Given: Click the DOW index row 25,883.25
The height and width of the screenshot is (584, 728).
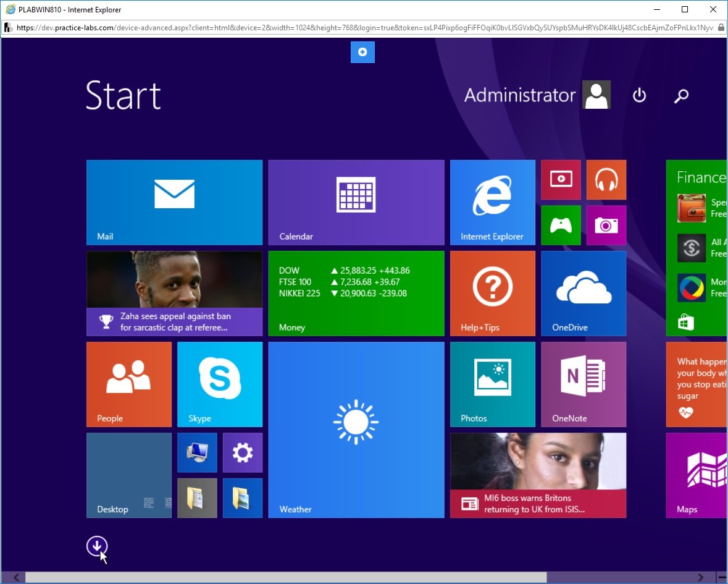Looking at the screenshot, I should coord(344,271).
